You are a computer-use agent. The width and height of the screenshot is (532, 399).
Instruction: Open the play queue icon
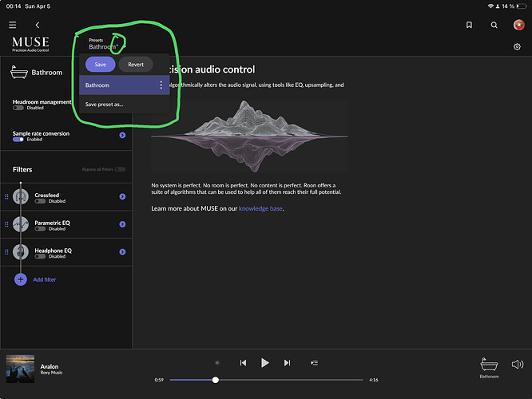point(315,363)
